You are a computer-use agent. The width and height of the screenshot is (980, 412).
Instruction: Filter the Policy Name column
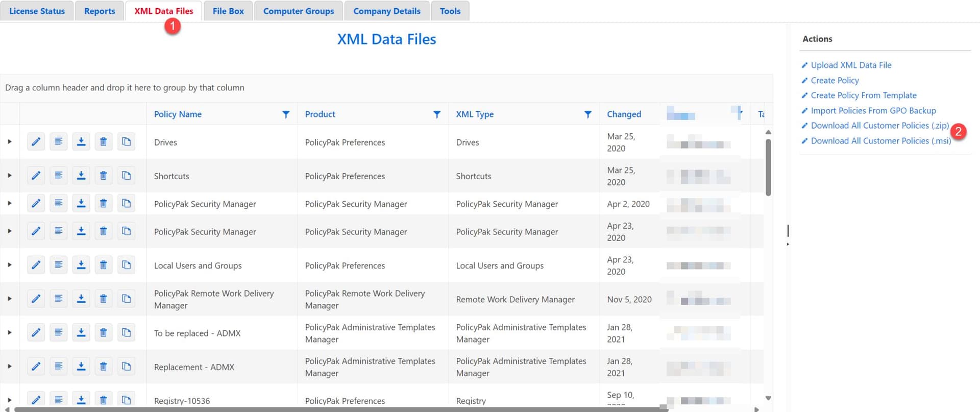click(x=286, y=114)
